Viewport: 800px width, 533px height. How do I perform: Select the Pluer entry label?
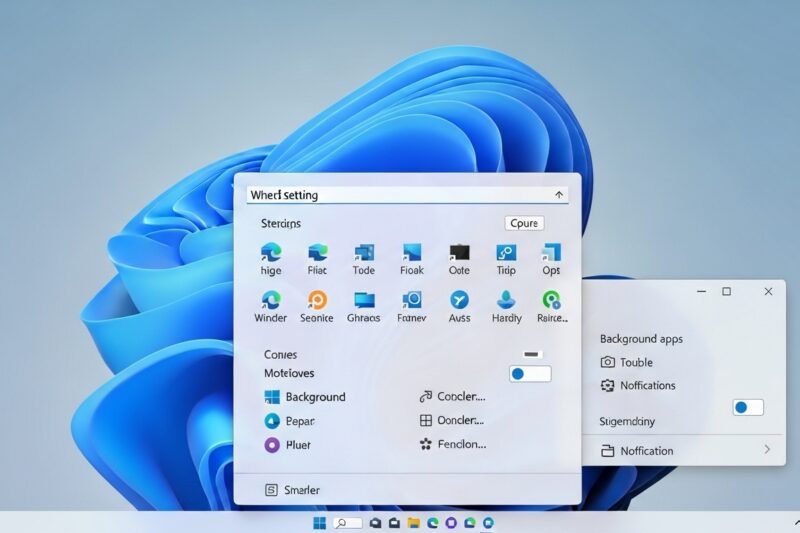point(298,445)
